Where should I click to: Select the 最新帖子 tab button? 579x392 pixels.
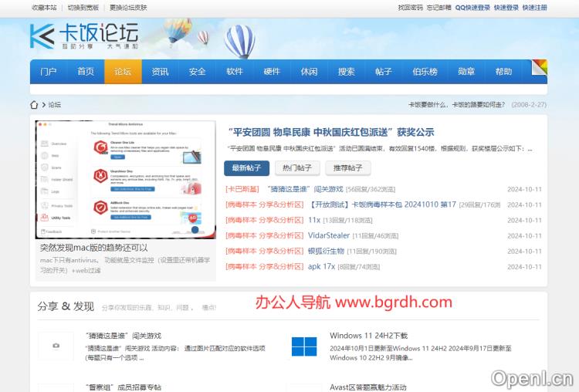point(246,167)
